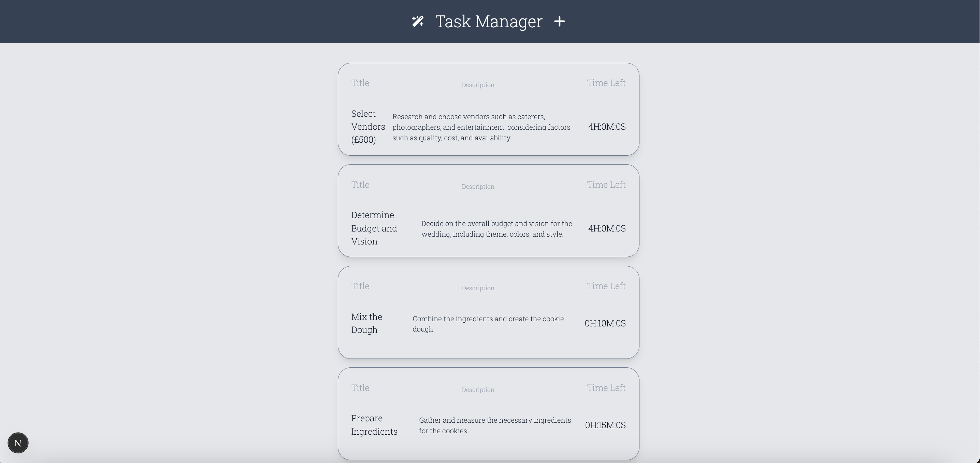Click the timer on Determine Budget and Vision
This screenshot has height=463, width=980.
[607, 228]
